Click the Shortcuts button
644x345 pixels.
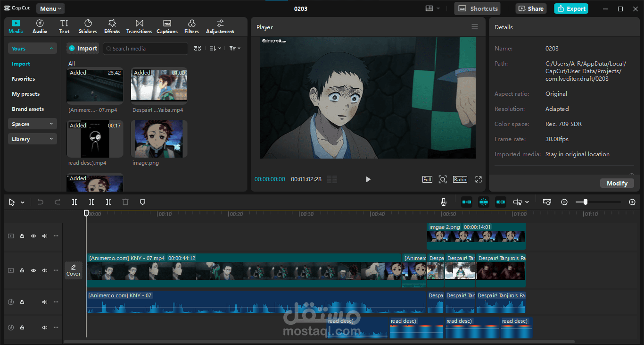click(478, 8)
